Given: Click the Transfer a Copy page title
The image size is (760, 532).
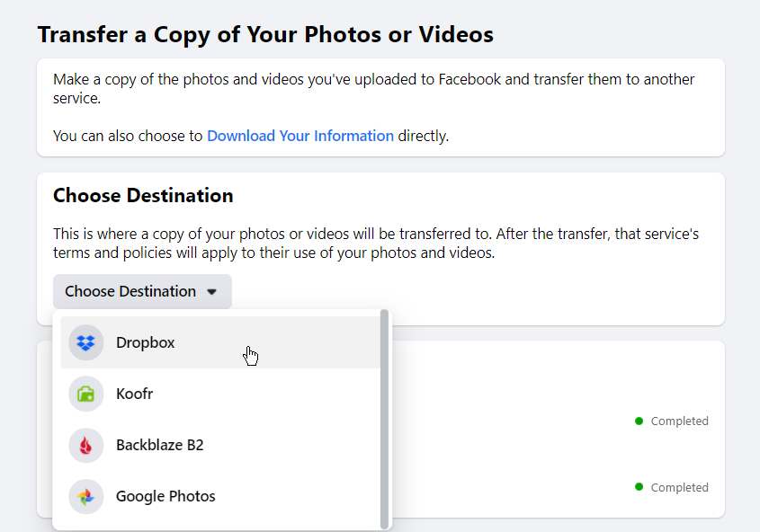Looking at the screenshot, I should (x=265, y=35).
